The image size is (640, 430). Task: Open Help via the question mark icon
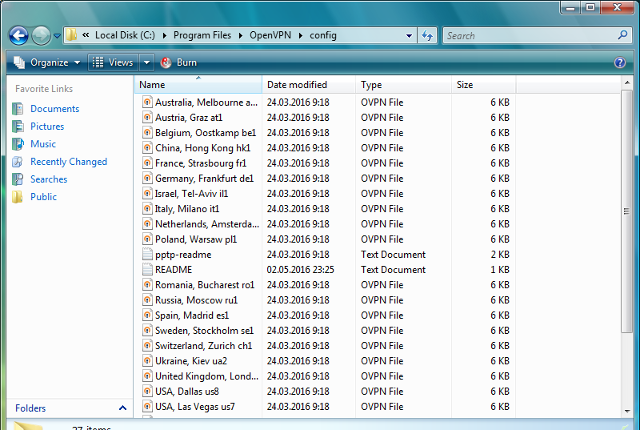(x=620, y=62)
